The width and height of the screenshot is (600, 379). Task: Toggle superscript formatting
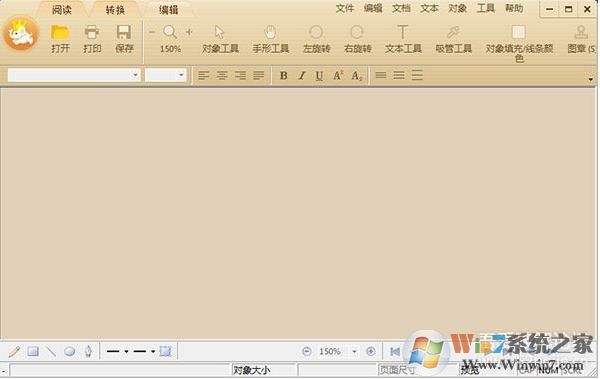pos(338,75)
